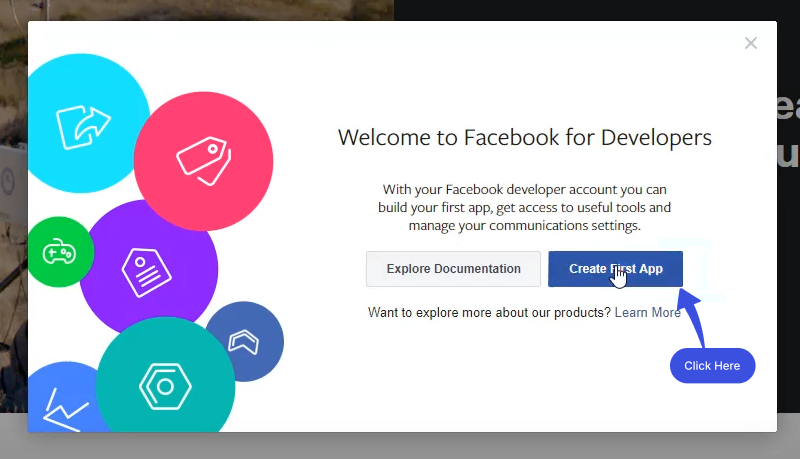Click the line chart icon in blue circle
The image size is (800, 459).
64,411
